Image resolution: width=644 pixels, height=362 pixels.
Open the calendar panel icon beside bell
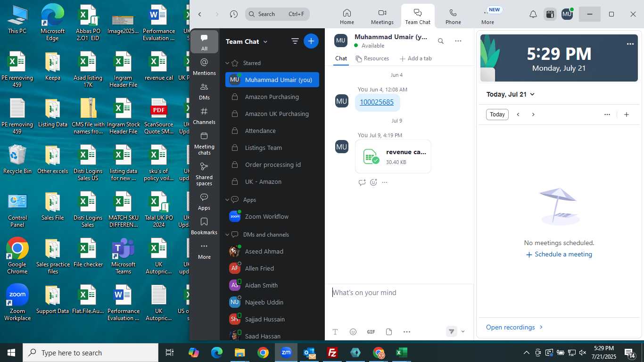click(x=550, y=14)
